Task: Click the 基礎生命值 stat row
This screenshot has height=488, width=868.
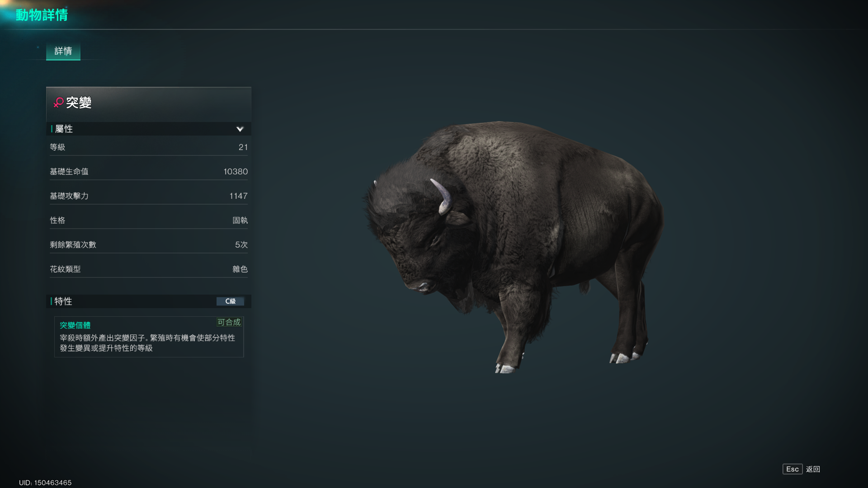Action: click(149, 172)
